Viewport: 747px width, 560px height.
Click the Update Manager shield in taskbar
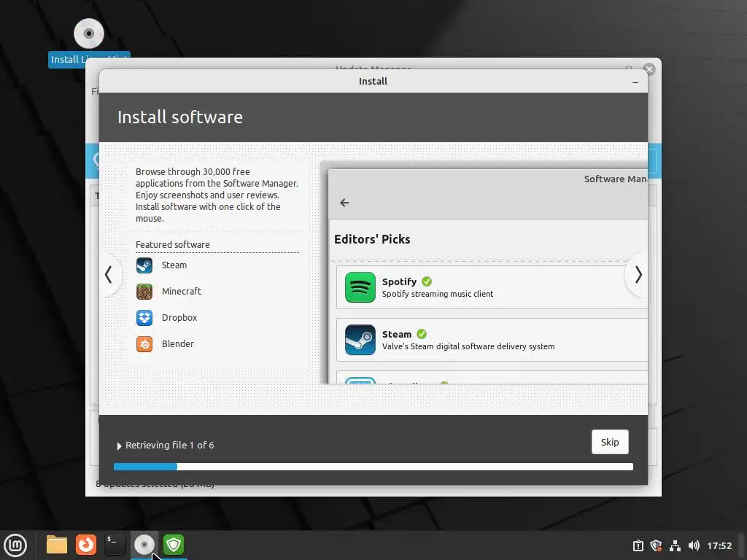(x=174, y=545)
